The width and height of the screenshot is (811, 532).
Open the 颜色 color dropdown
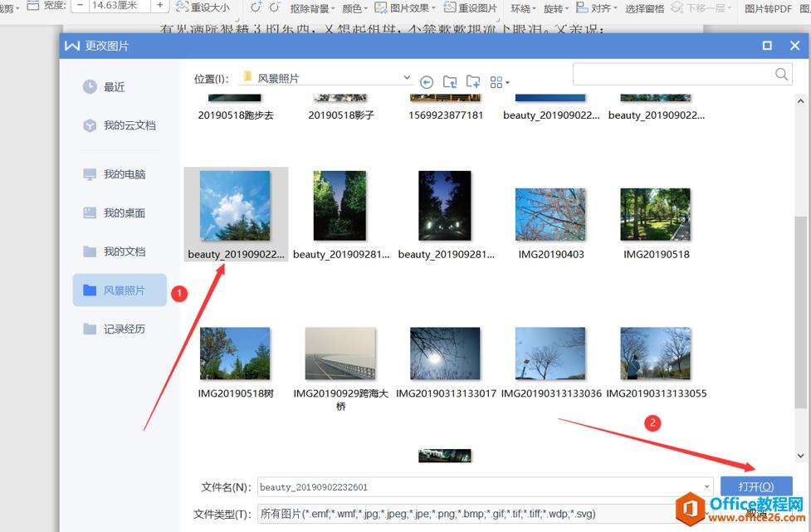pyautogui.click(x=354, y=8)
